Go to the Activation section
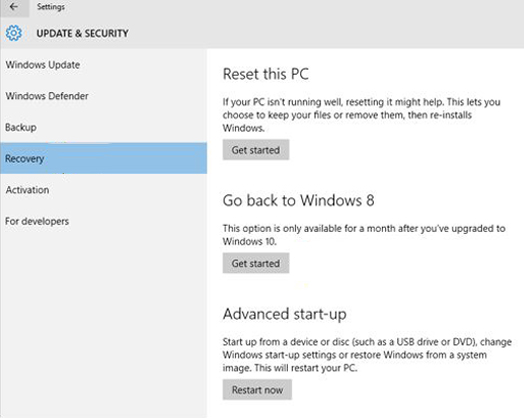The width and height of the screenshot is (524, 418). pyautogui.click(x=103, y=190)
